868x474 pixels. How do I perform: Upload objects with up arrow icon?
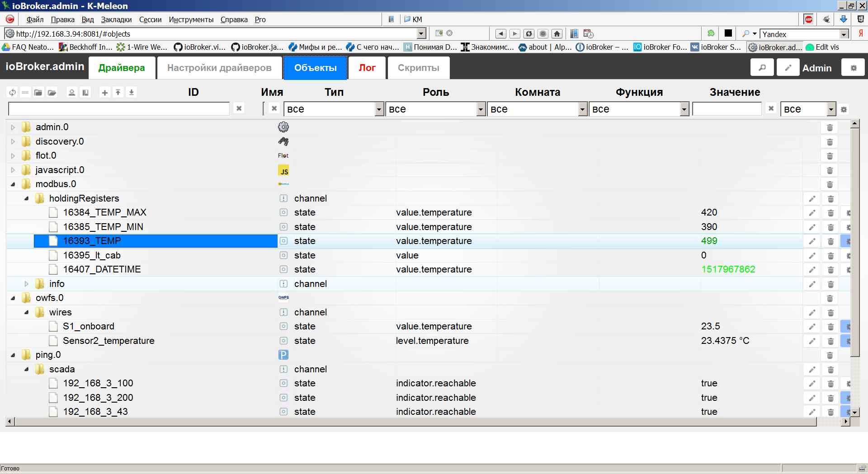[x=118, y=93]
